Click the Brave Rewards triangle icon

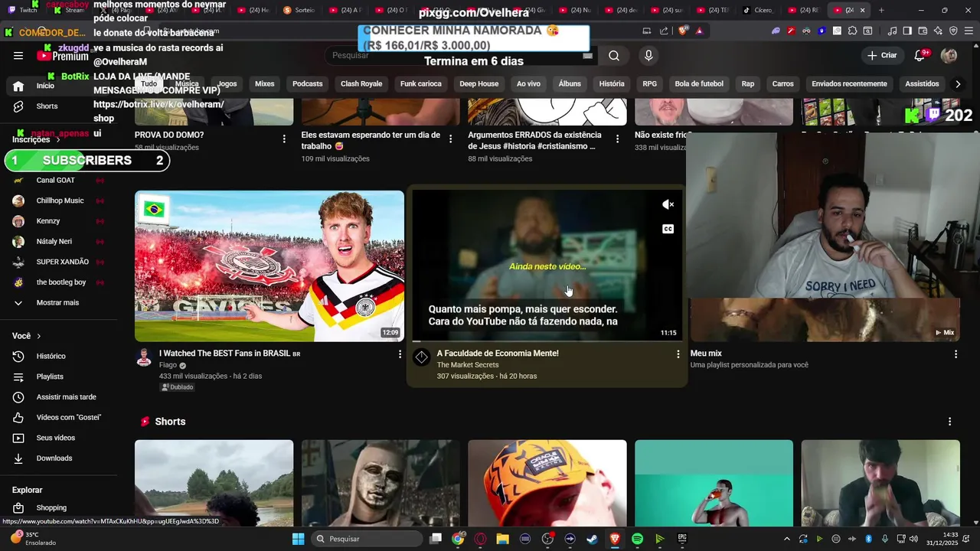pyautogui.click(x=699, y=31)
